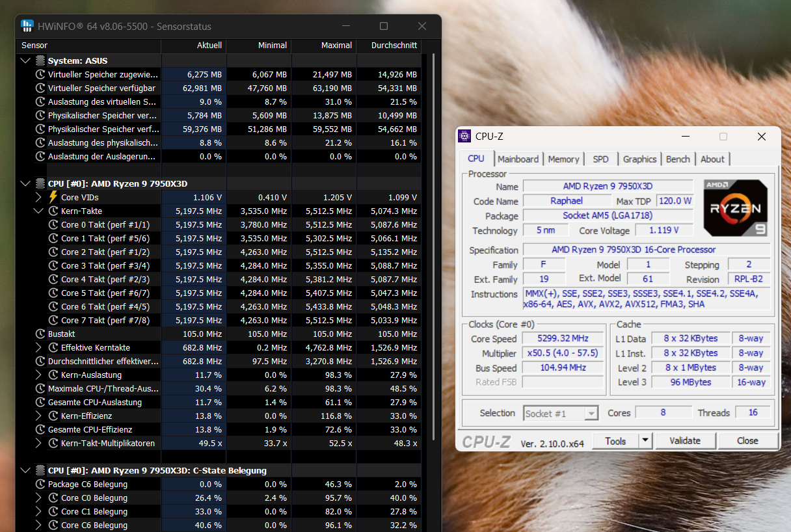This screenshot has width=791, height=532.
Task: Expand the Kern-Effizienz row
Action: 39,416
